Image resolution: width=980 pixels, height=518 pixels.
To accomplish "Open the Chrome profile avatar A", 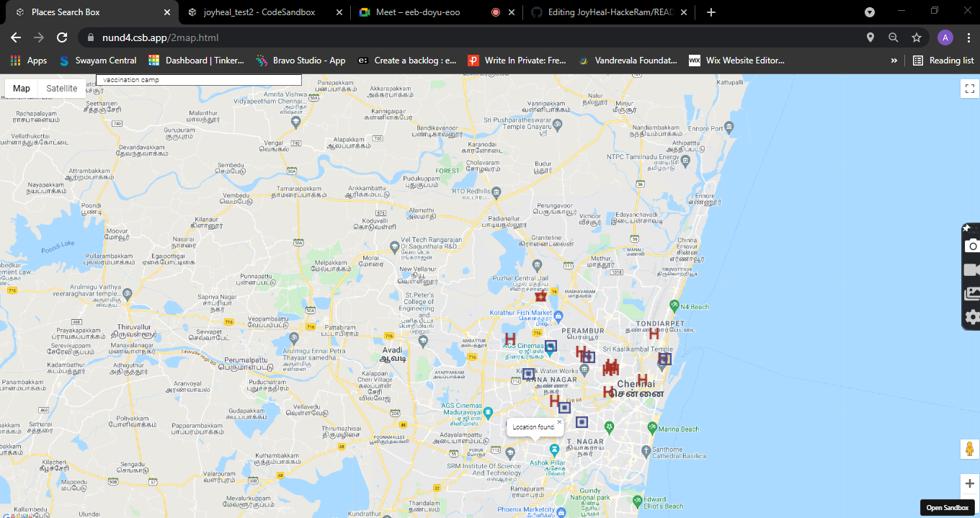I will click(x=945, y=37).
